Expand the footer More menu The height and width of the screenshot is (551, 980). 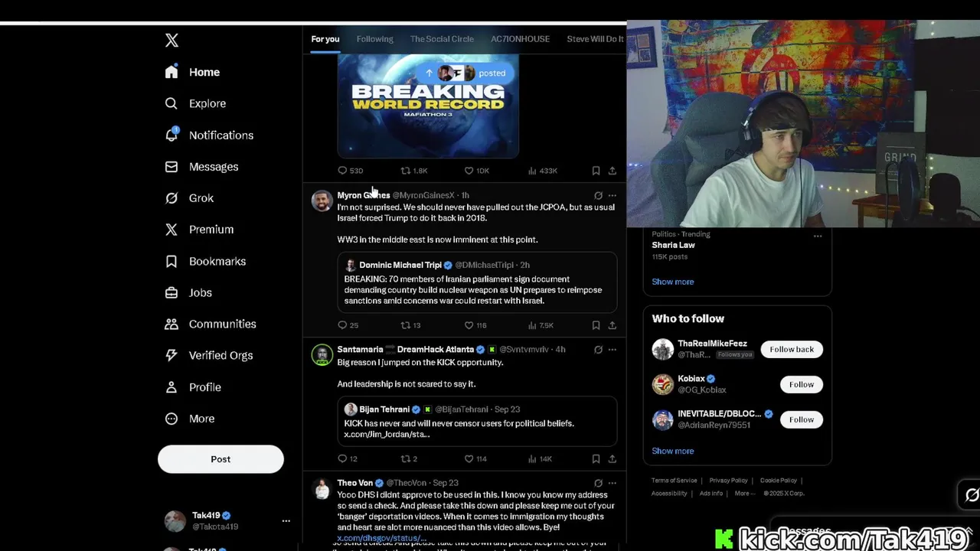point(745,494)
